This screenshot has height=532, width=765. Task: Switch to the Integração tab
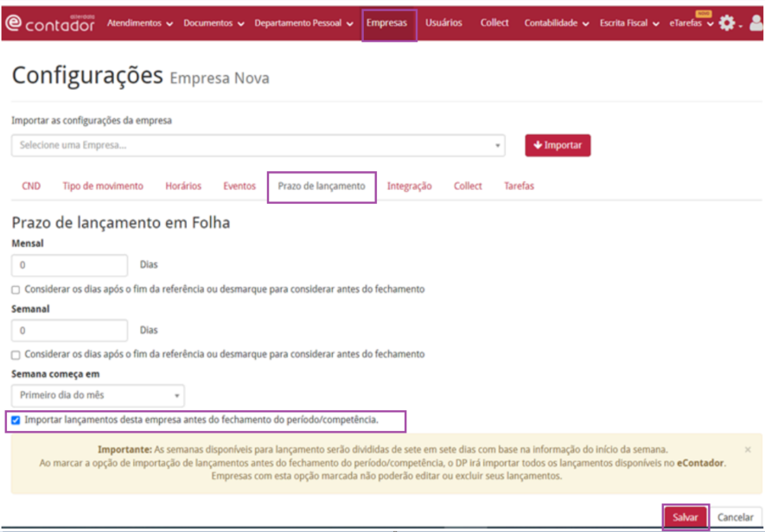410,186
